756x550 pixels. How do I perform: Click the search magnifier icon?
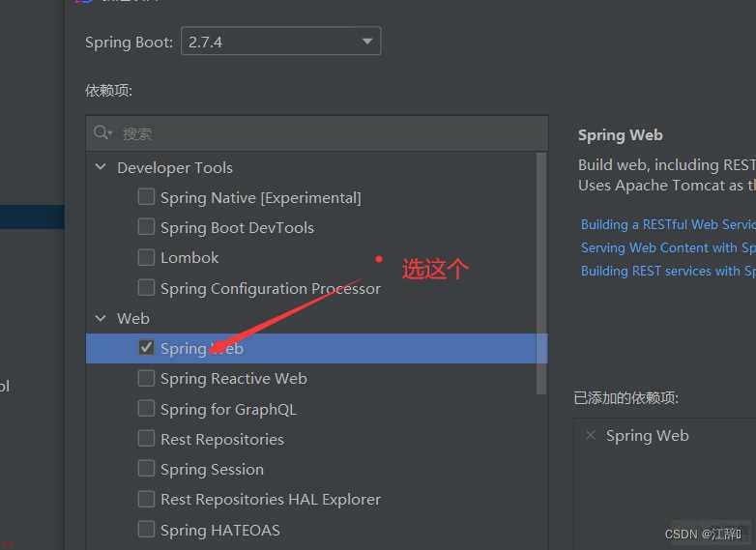(x=102, y=132)
